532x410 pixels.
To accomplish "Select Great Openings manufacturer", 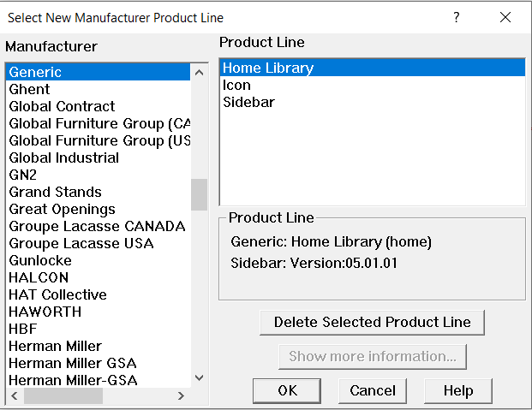I will tap(98, 209).
